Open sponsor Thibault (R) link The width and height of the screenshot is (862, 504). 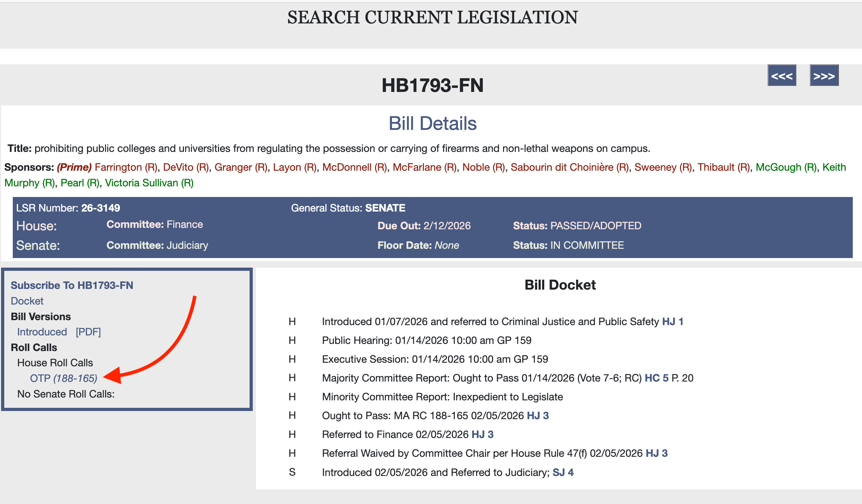pyautogui.click(x=724, y=167)
